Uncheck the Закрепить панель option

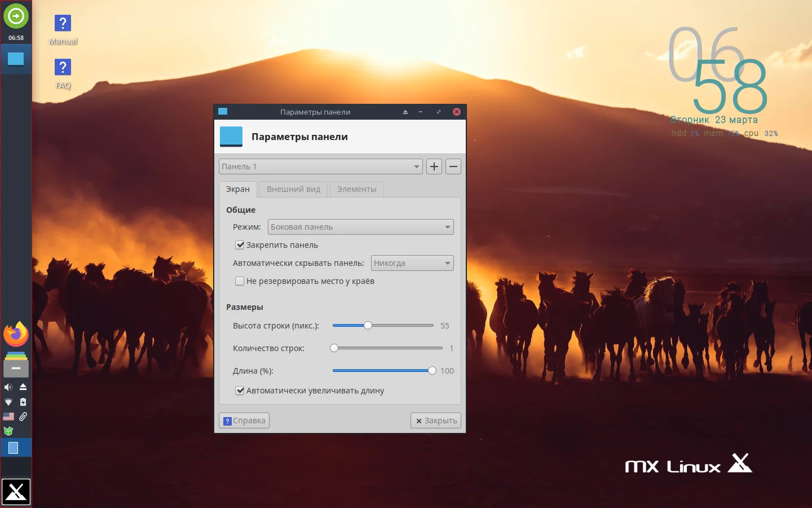pos(240,245)
